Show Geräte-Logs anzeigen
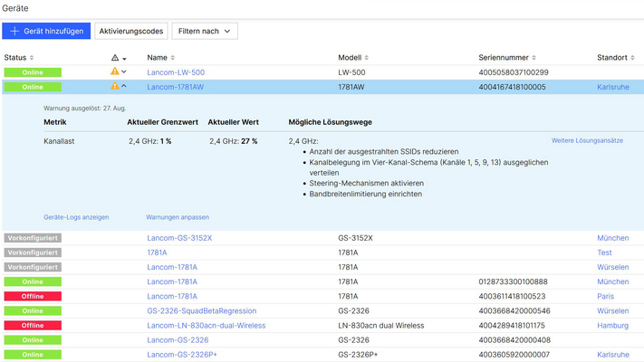The height and width of the screenshot is (362, 644). 76,217
